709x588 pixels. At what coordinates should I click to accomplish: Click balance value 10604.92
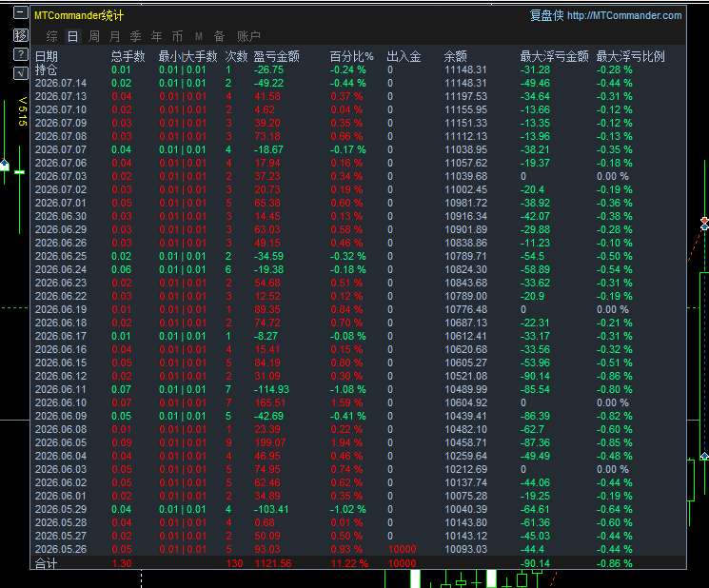(465, 402)
